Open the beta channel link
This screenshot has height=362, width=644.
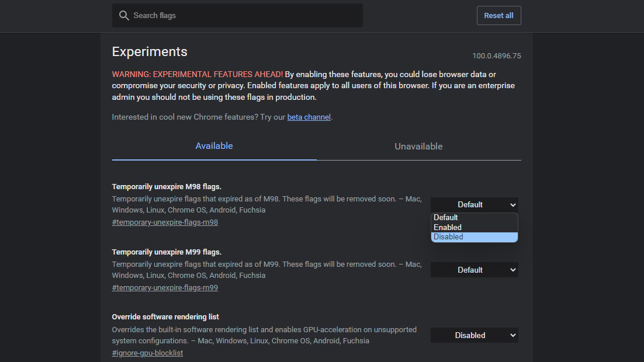pos(309,117)
